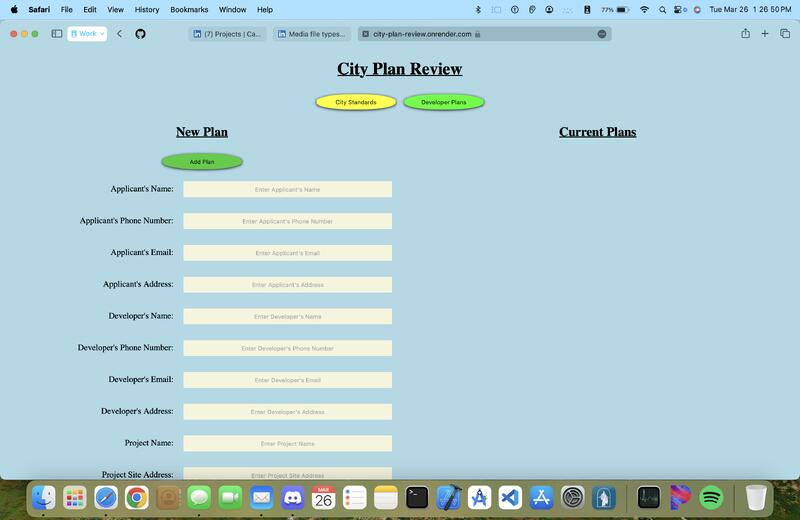Open Notes from the Dock
The image size is (800, 520).
386,497
